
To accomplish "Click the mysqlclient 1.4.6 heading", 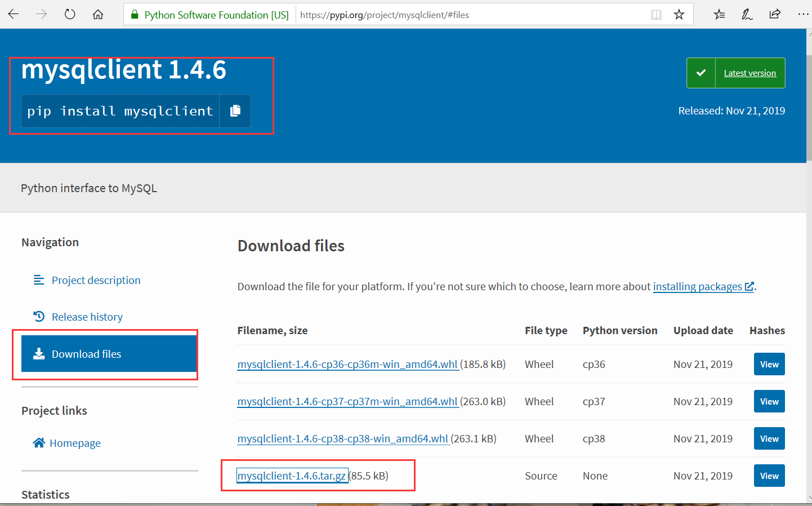I will [x=124, y=69].
